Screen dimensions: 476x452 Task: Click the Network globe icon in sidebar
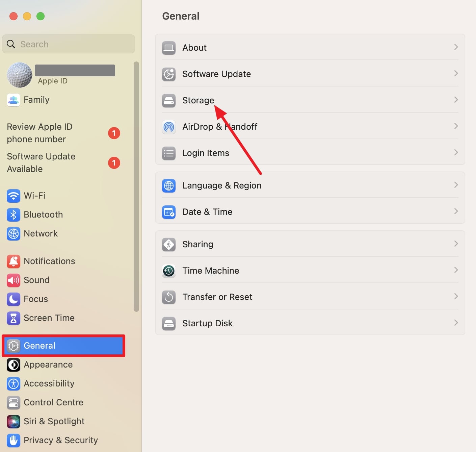(x=14, y=233)
